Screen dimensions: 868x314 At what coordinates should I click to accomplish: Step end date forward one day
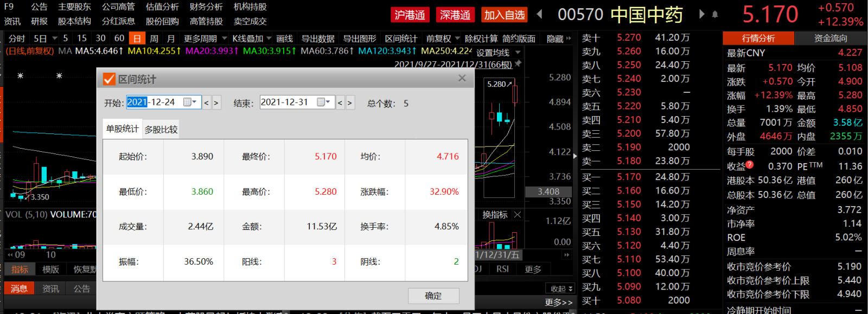click(x=350, y=102)
